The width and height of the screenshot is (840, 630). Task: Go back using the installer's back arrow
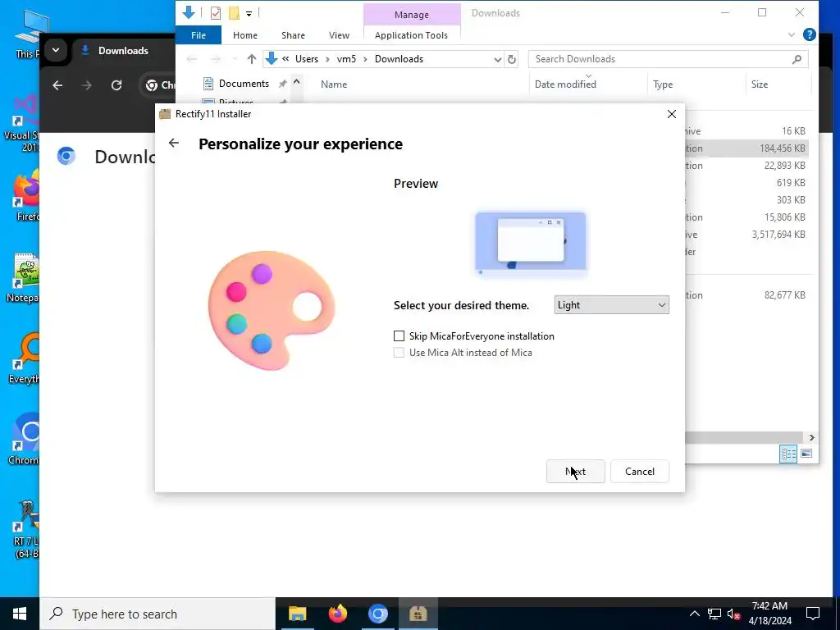pos(174,143)
